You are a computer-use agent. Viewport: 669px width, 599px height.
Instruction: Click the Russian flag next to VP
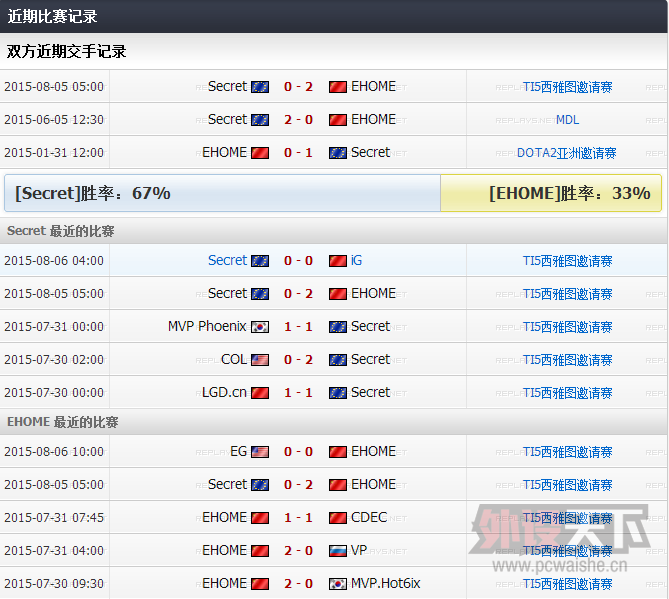(x=337, y=551)
